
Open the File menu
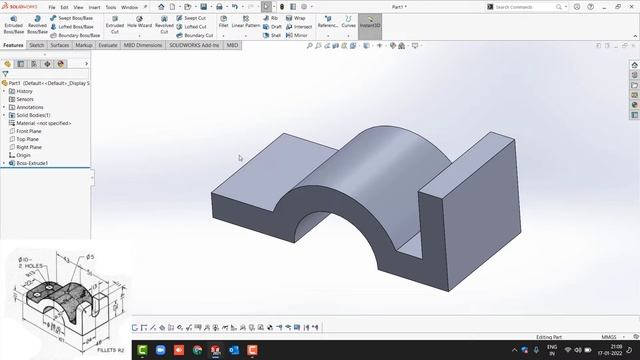tap(52, 7)
